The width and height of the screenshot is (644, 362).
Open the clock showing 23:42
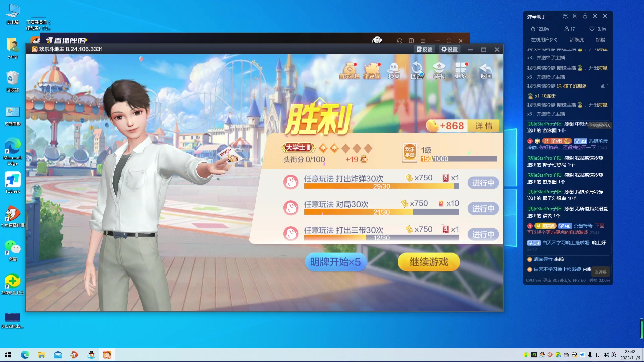[630, 355]
